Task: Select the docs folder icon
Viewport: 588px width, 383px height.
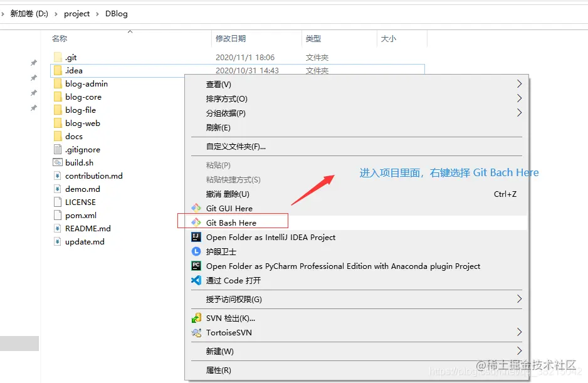Action: click(58, 136)
